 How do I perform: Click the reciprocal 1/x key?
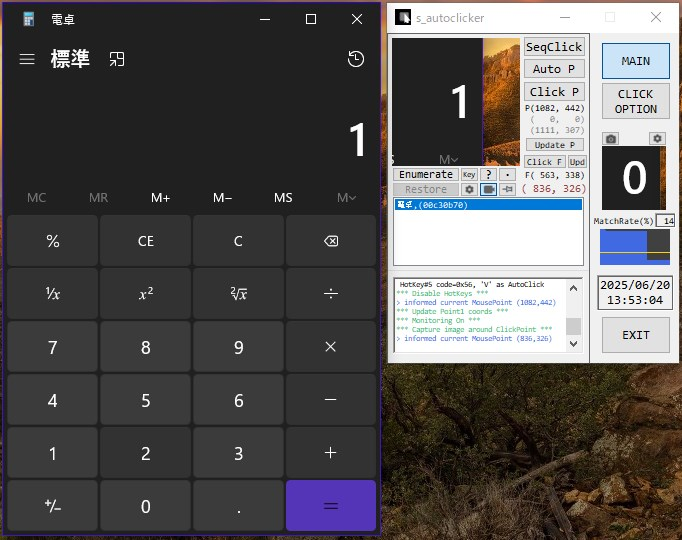click(x=53, y=294)
